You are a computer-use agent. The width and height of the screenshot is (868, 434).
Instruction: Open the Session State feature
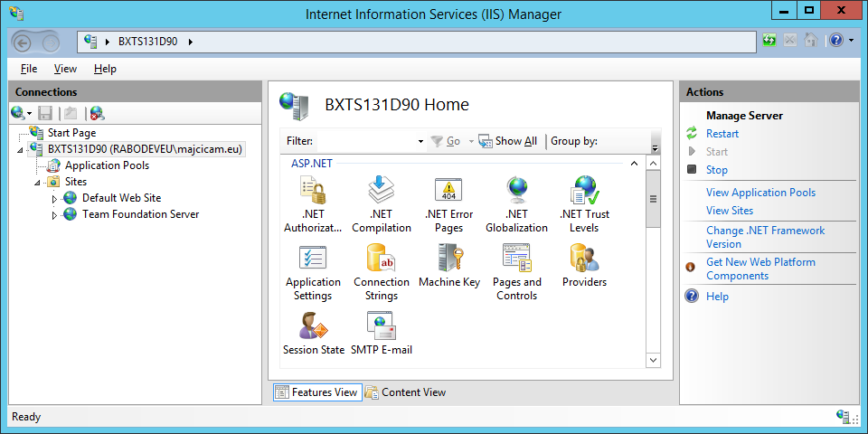coord(314,334)
